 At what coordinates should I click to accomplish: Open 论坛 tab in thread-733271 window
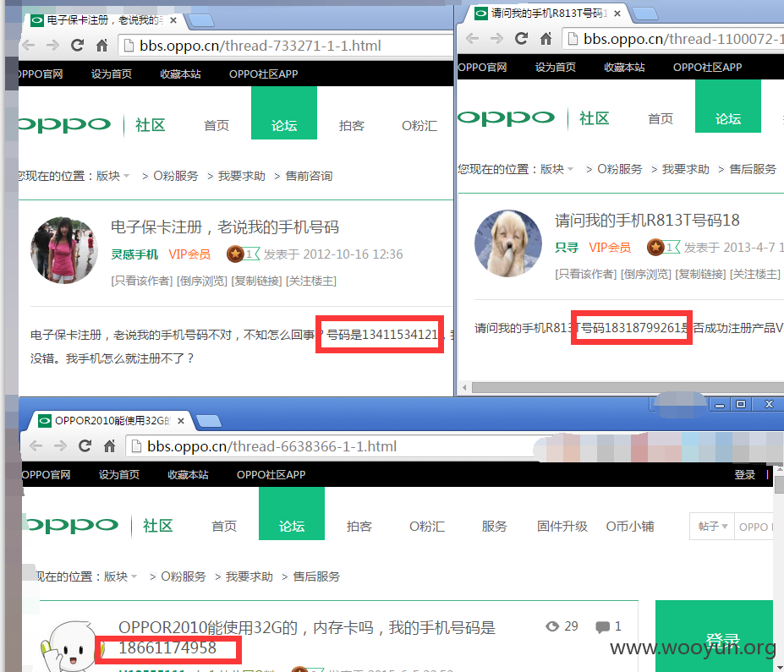coord(284,113)
